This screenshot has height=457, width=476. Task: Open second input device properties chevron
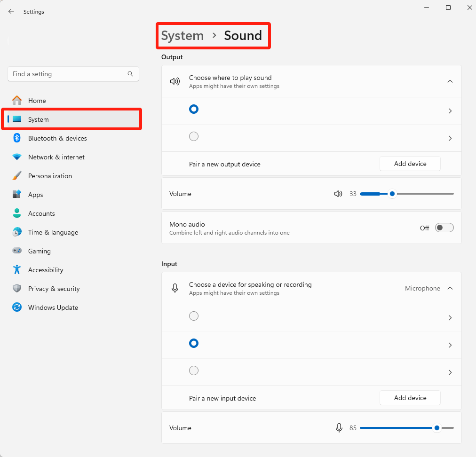click(450, 345)
